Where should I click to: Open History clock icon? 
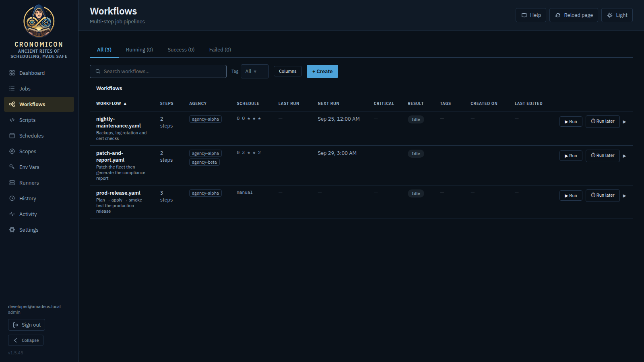click(x=12, y=198)
